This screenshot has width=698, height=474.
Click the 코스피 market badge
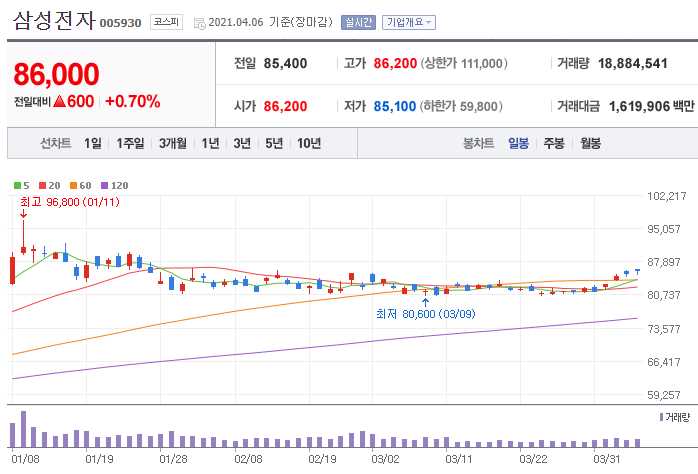(x=166, y=22)
